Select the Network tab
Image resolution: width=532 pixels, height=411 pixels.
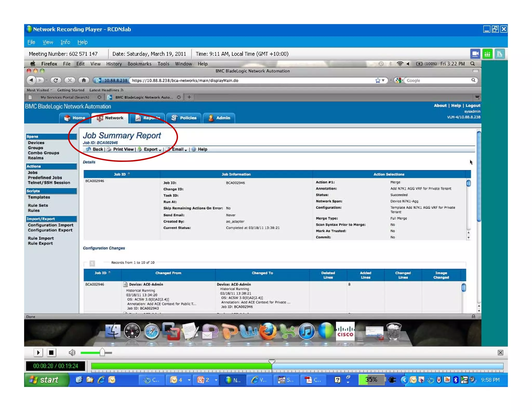coord(110,118)
